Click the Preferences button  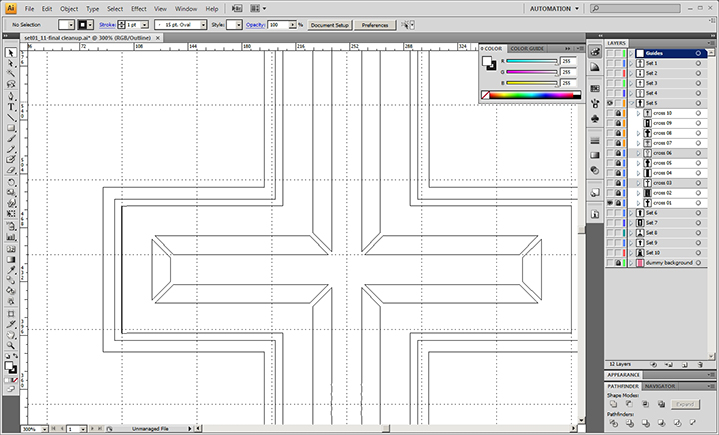pyautogui.click(x=375, y=24)
